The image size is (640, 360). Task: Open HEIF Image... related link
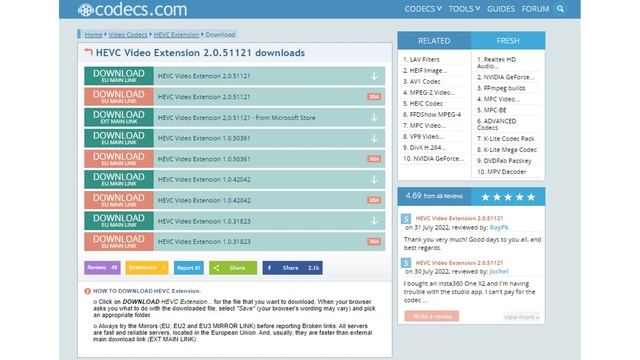point(428,71)
